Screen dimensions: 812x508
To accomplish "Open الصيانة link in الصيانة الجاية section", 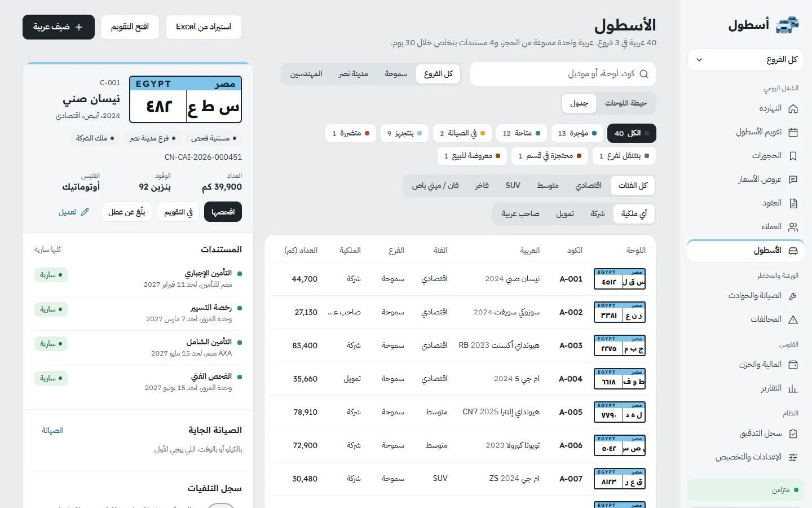I will 52,431.
